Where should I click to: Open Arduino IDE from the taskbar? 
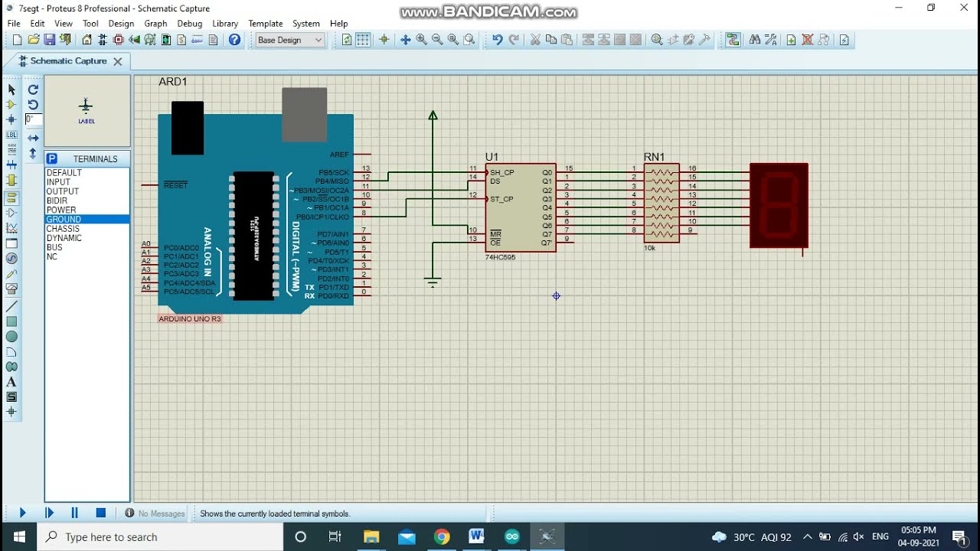click(x=512, y=536)
